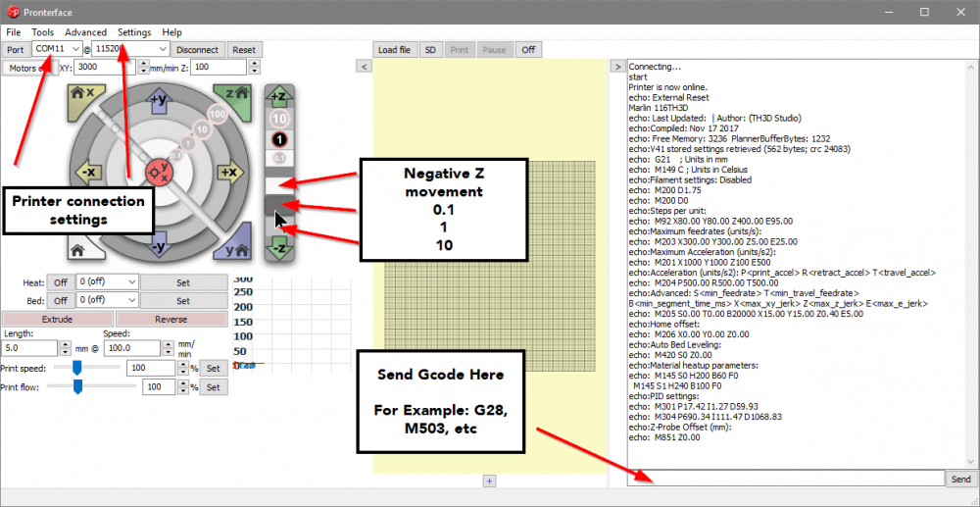
Task: Click Set for Print speed
Action: pyautogui.click(x=214, y=368)
